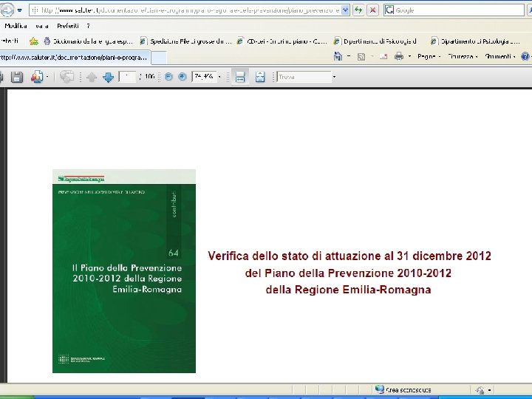532x399 pixels.
Task: Zoom in the PDF with plus icon
Action: tap(183, 77)
